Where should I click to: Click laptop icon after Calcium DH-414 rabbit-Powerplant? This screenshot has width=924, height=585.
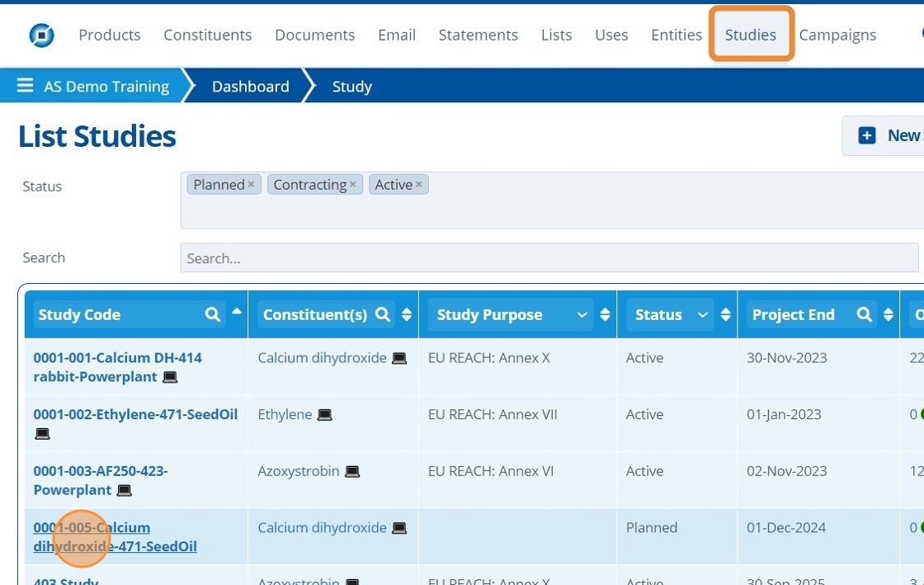tap(170, 377)
